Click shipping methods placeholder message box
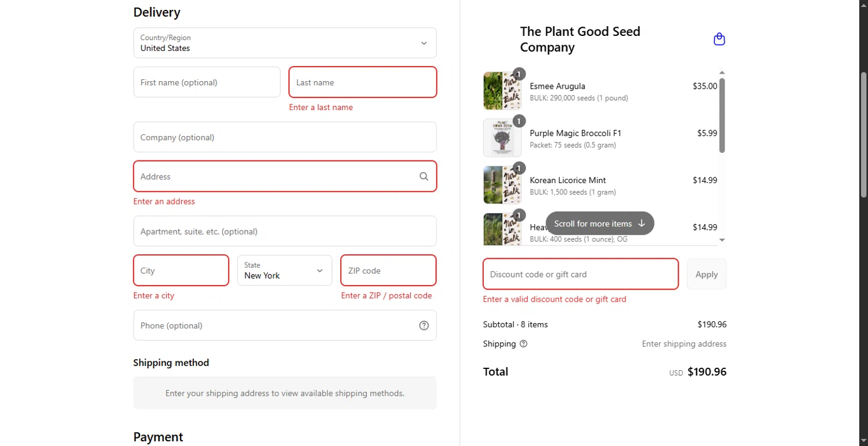 point(285,393)
